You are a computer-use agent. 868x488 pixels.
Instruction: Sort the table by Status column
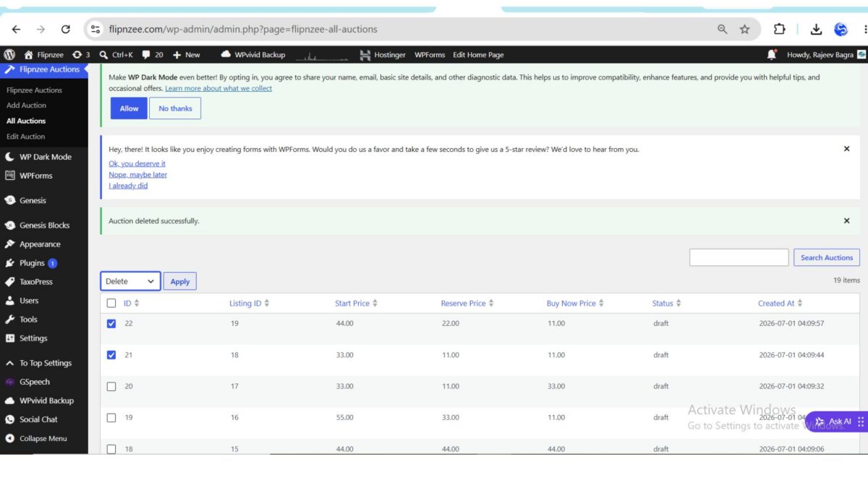point(667,304)
